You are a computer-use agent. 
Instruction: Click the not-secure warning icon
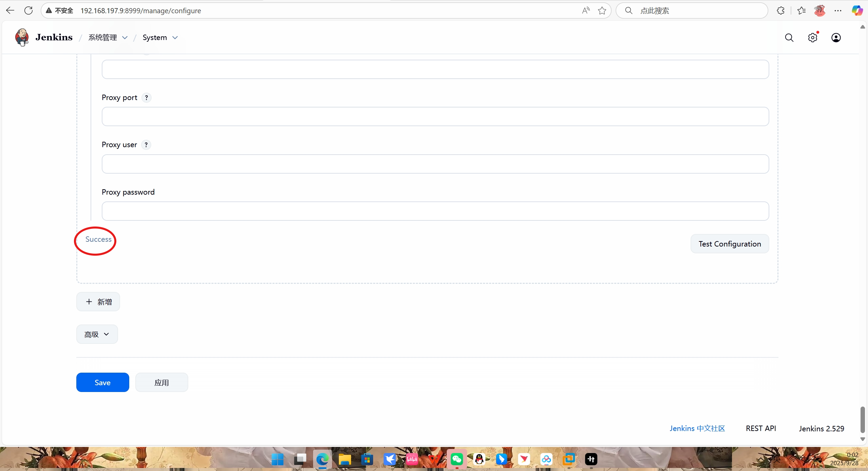(49, 11)
